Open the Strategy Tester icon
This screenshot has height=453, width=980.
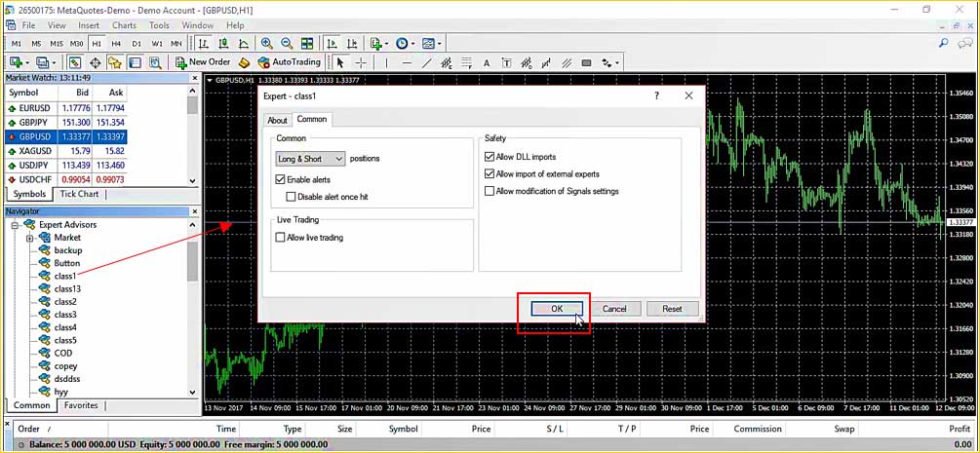click(154, 62)
